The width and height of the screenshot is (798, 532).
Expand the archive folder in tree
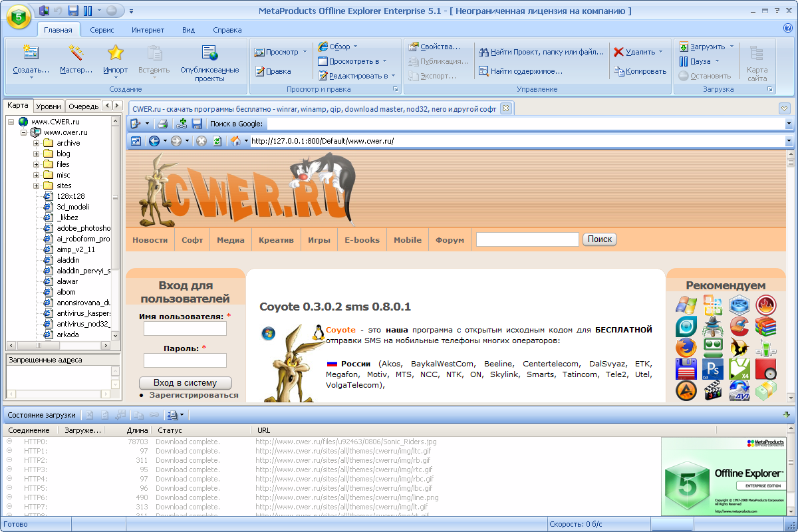[x=37, y=143]
